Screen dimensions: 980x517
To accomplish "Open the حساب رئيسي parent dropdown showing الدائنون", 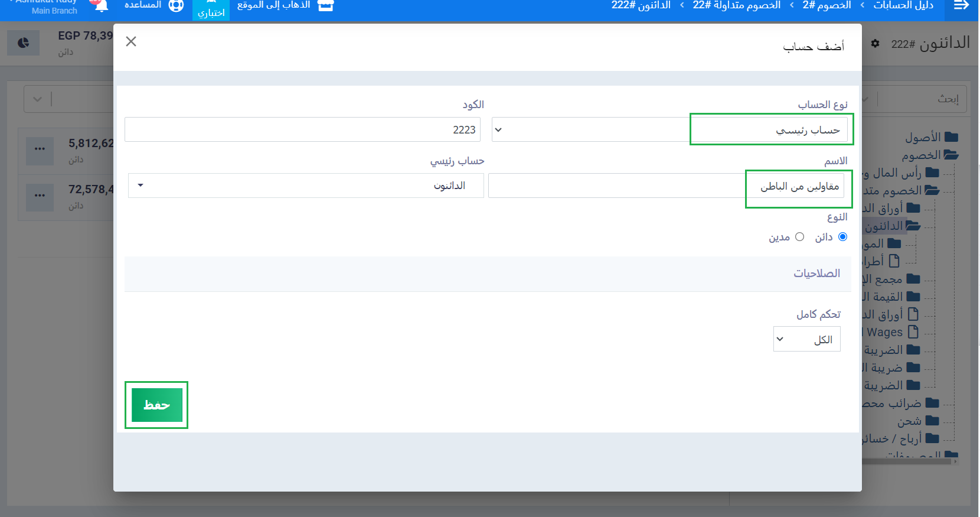I will coord(306,186).
